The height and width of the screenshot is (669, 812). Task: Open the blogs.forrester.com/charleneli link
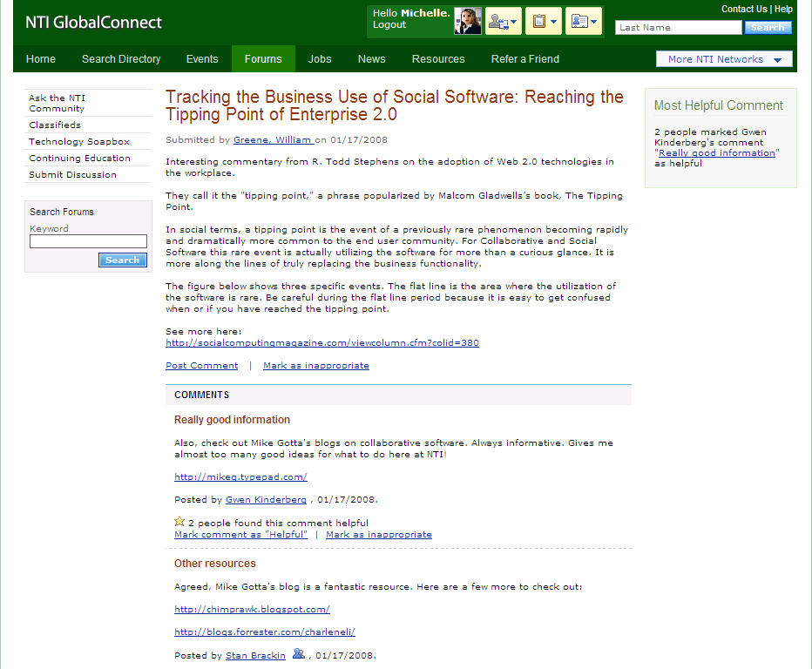click(x=265, y=632)
